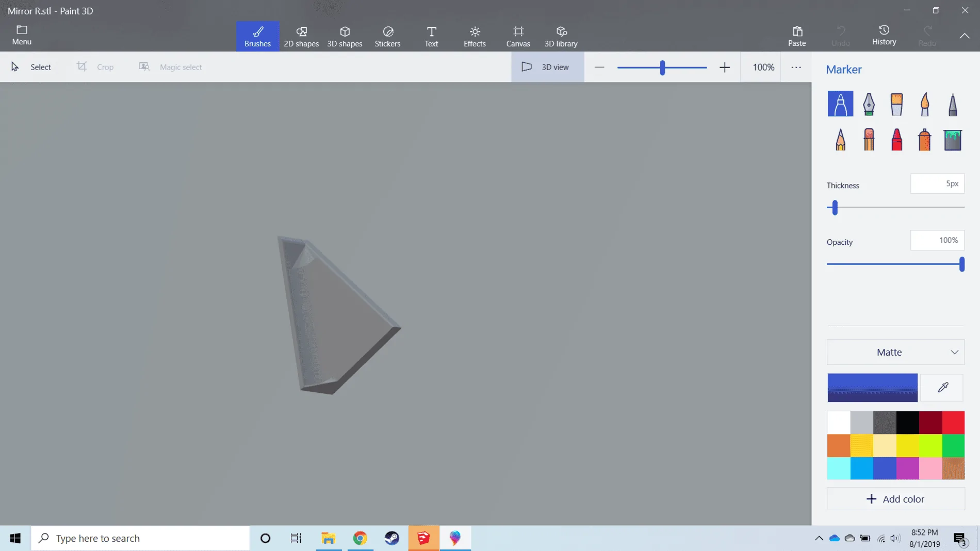
Task: Show hidden system tray icons
Action: tap(819, 538)
